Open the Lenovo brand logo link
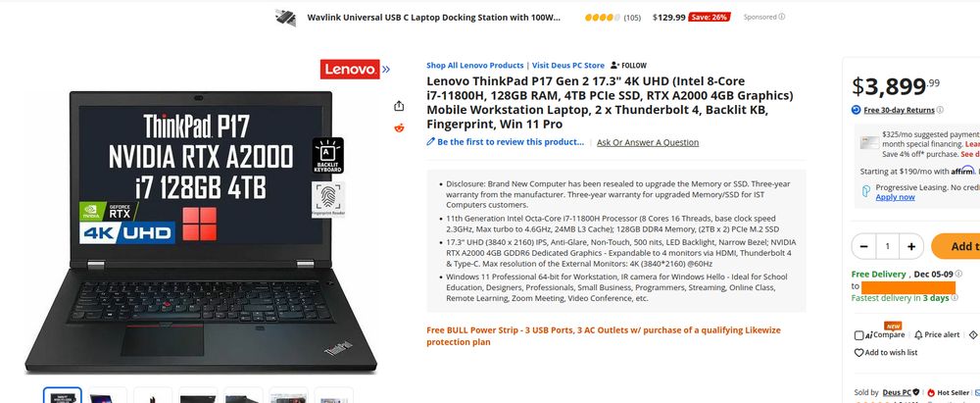This screenshot has width=980, height=403. [350, 69]
